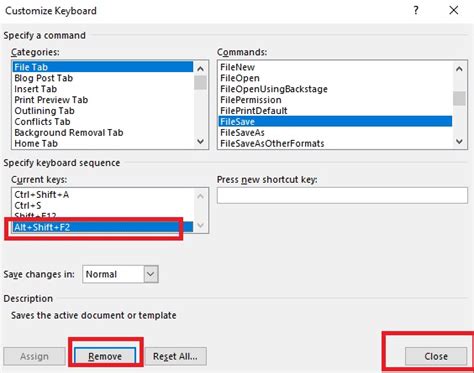This screenshot has width=474, height=373.
Task: Focus the Press new shortcut key field
Action: [342, 195]
